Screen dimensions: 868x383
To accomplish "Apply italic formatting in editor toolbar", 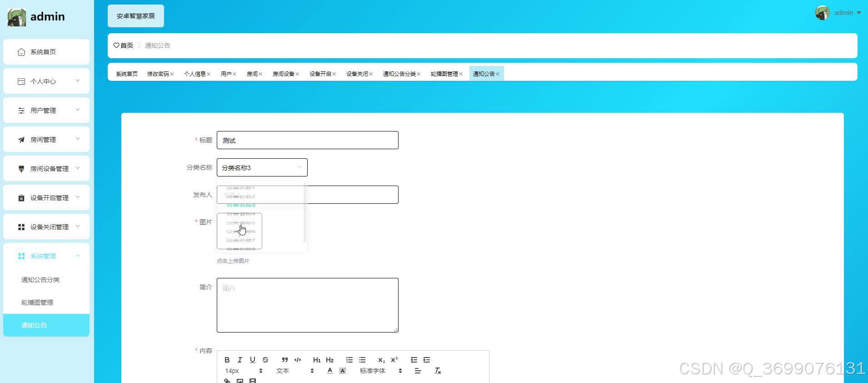I will click(x=239, y=360).
